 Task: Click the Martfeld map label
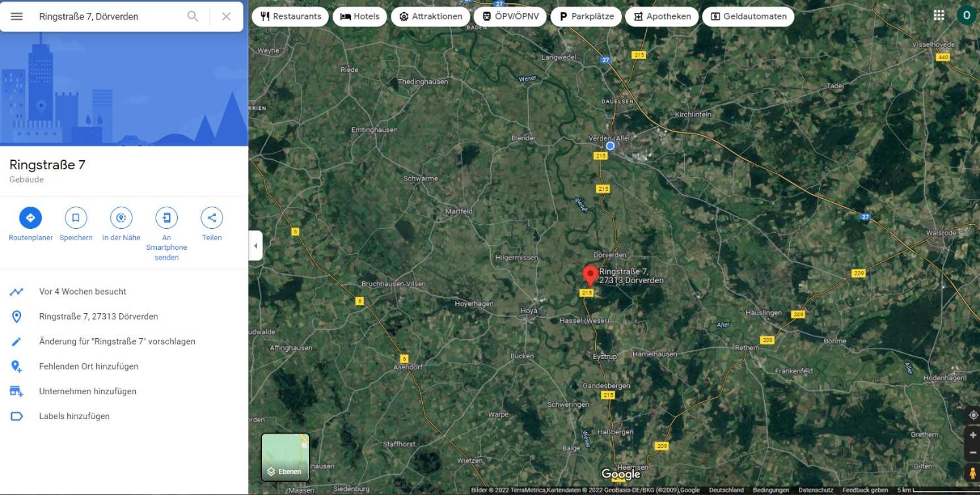458,211
